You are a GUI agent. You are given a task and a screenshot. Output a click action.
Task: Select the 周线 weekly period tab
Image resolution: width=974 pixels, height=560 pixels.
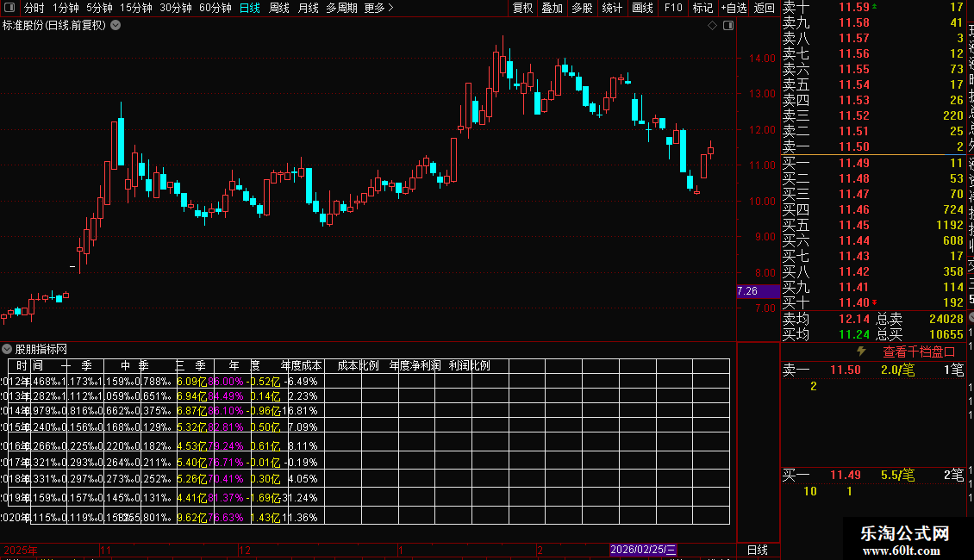pos(279,8)
